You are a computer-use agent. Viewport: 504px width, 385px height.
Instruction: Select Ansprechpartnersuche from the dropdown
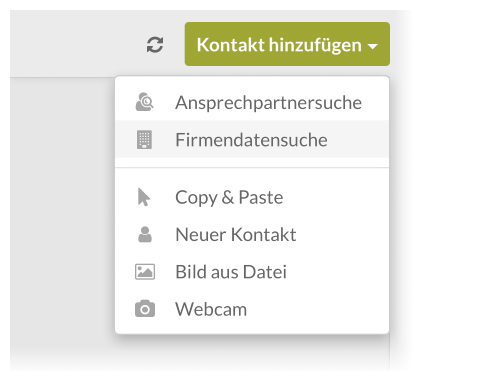252,102
